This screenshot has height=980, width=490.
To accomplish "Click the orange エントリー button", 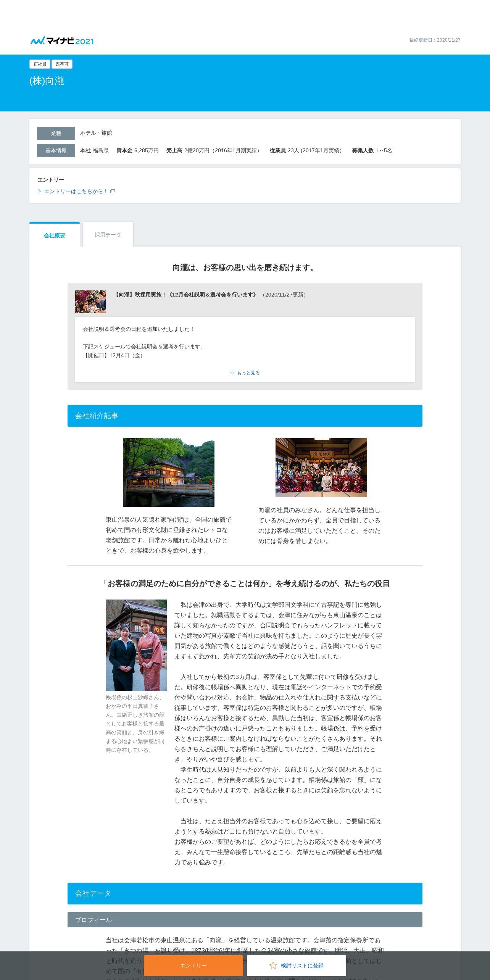I will 193,965.
